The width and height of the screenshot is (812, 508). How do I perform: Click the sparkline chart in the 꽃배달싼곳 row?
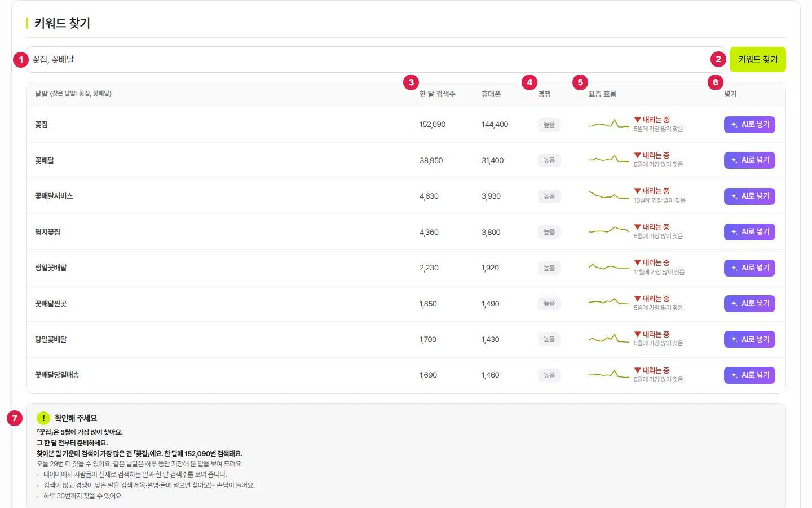[608, 303]
